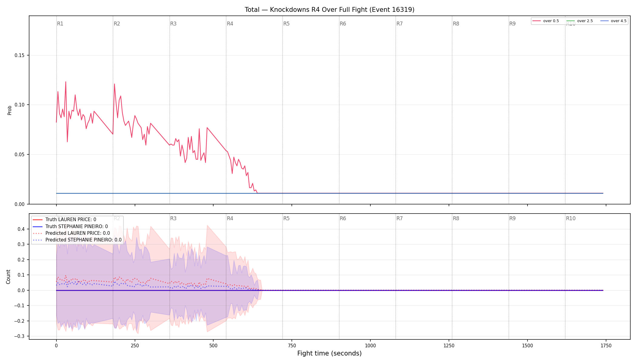This screenshot has width=637, height=364.
Task: Click the 250 tick on time axis
Action: 135,345
